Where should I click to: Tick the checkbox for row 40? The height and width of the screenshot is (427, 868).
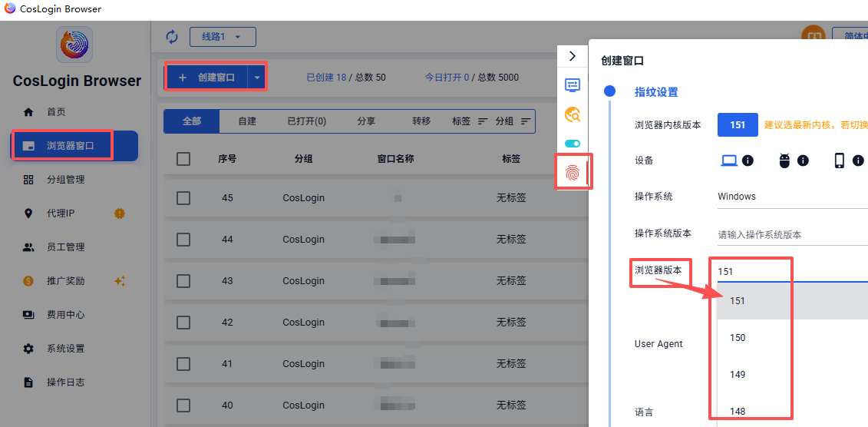tap(183, 405)
